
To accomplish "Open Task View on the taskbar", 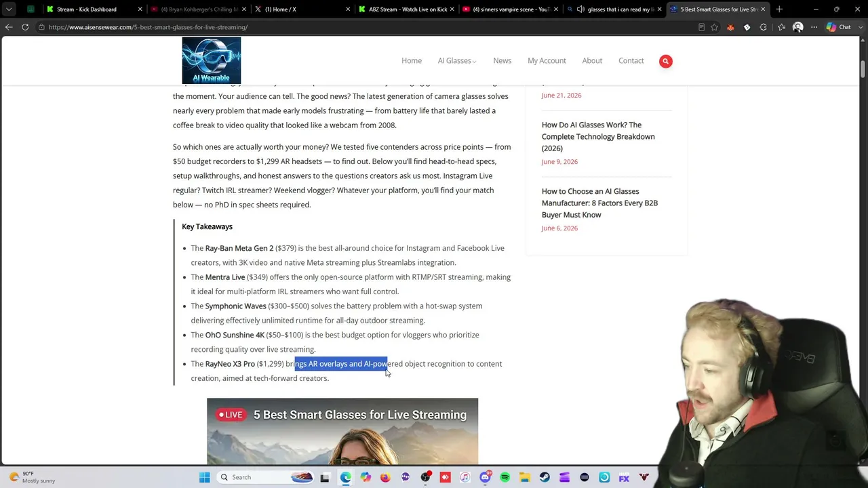I will click(x=325, y=477).
